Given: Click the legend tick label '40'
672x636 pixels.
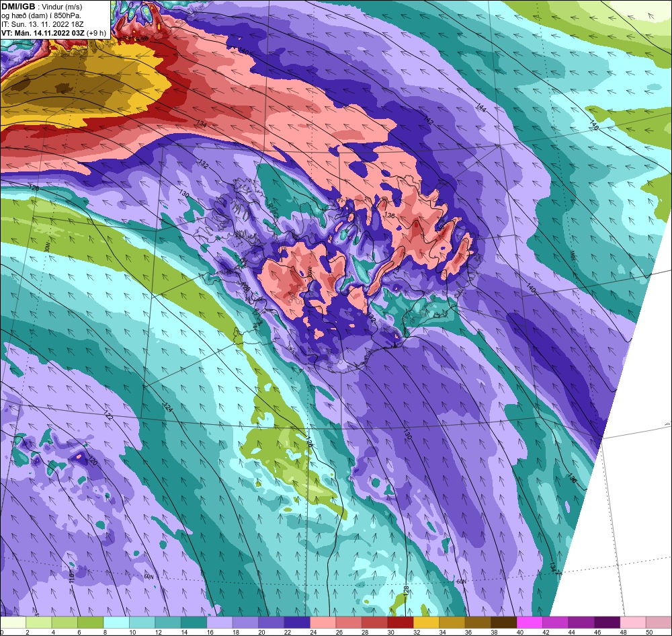Looking at the screenshot, I should (x=520, y=632).
